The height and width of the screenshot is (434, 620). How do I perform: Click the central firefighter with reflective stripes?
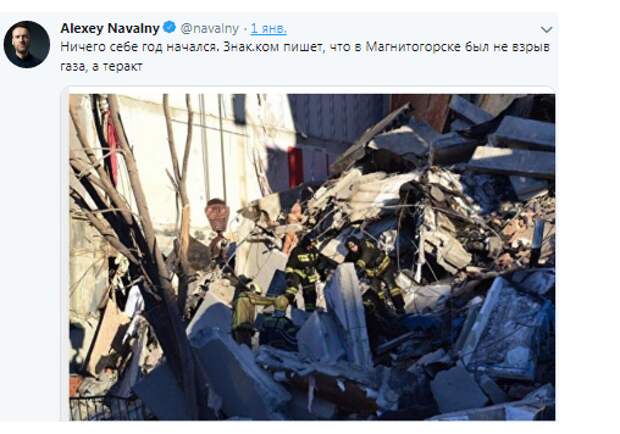coord(304,274)
